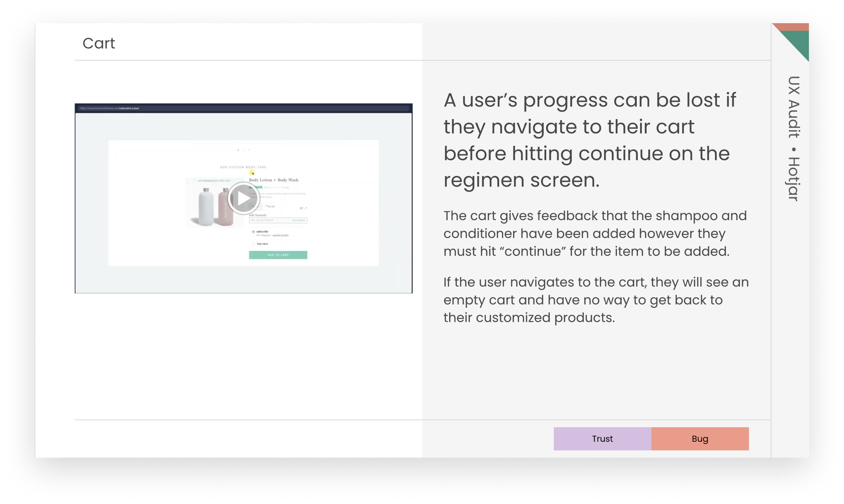Click the headline about user's progress being lost
Viewport: 844px width, 504px height.
(x=590, y=140)
